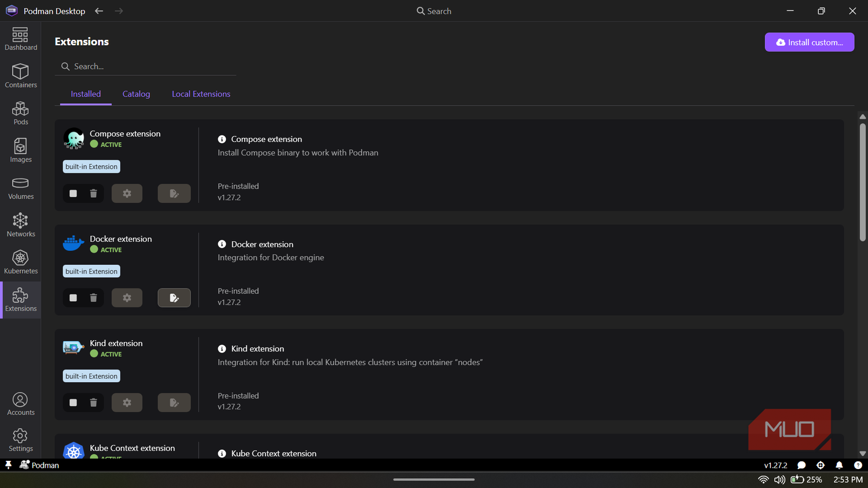Click the 2:53 PM clock
This screenshot has height=488, width=868.
[848, 479]
